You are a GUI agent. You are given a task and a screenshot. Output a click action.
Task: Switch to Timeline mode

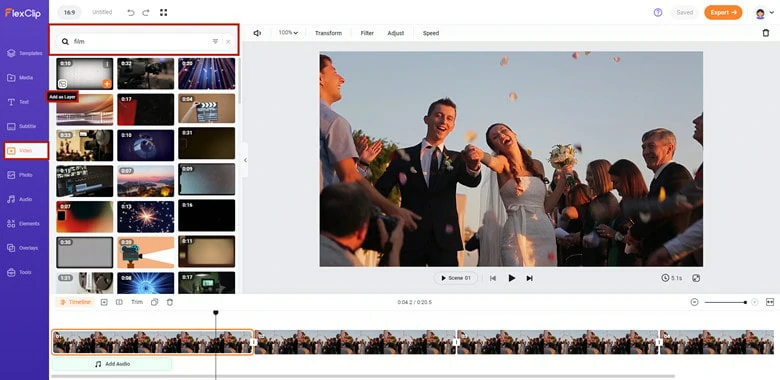[75, 302]
